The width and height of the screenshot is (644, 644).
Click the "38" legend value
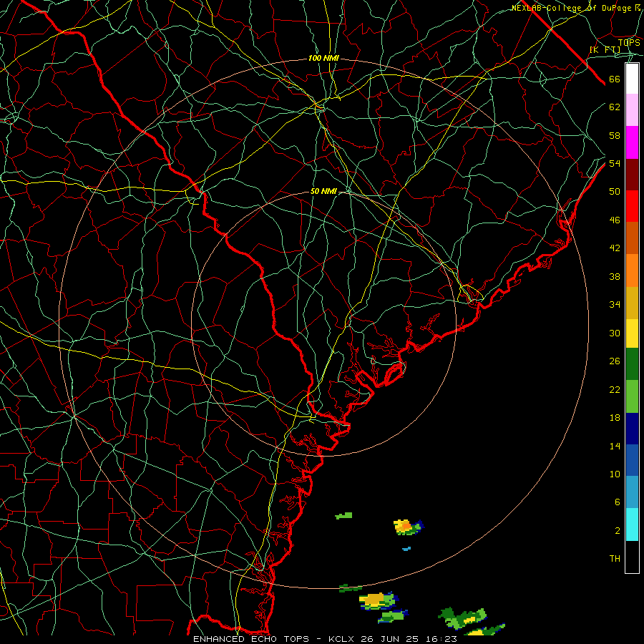[x=615, y=276]
